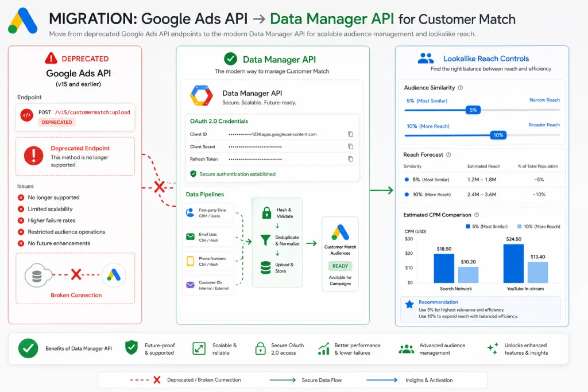The height and width of the screenshot is (392, 588).
Task: Select the Customer IDs Internal / External source
Action: tap(208, 285)
